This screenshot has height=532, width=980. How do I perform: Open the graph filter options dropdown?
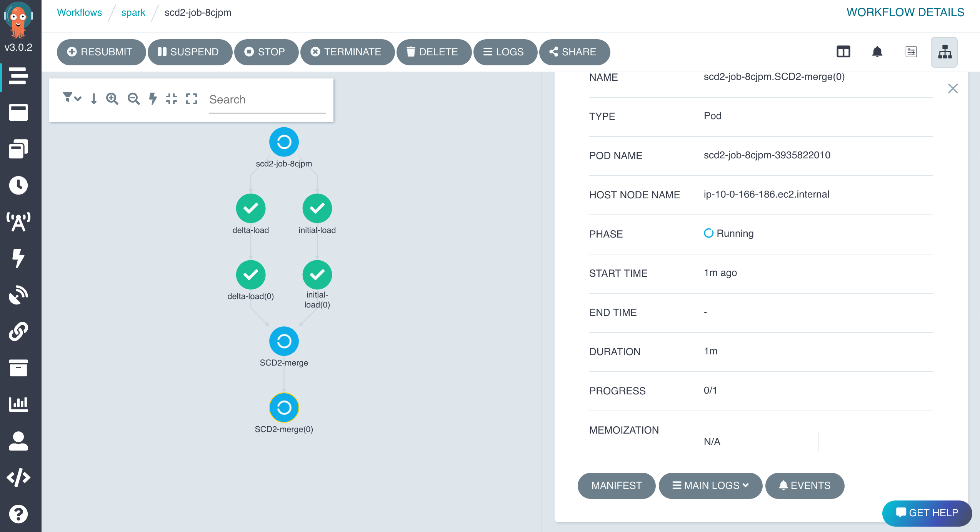(72, 98)
